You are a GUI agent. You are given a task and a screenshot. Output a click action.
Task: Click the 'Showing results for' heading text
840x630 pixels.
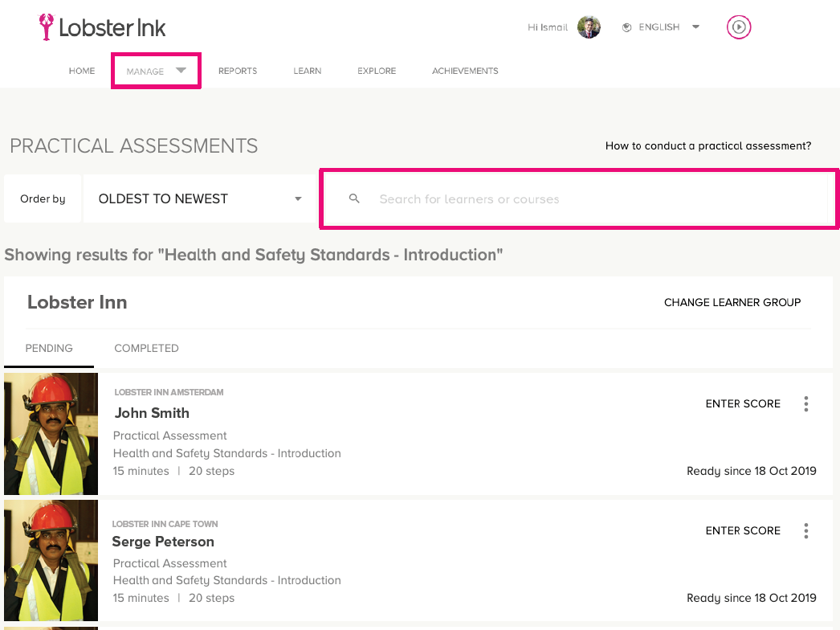[x=254, y=255]
